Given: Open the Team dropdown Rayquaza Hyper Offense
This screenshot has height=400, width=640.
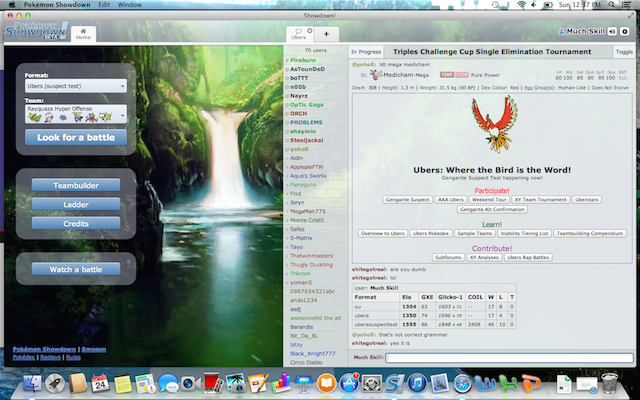Looking at the screenshot, I should click(x=76, y=114).
